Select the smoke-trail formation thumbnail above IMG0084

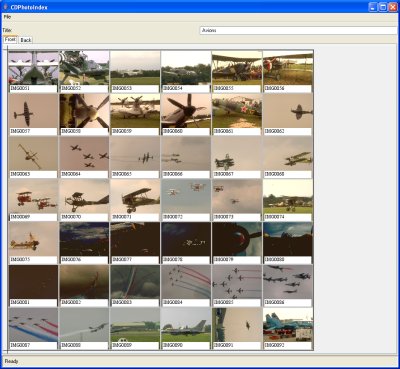pyautogui.click(x=186, y=282)
